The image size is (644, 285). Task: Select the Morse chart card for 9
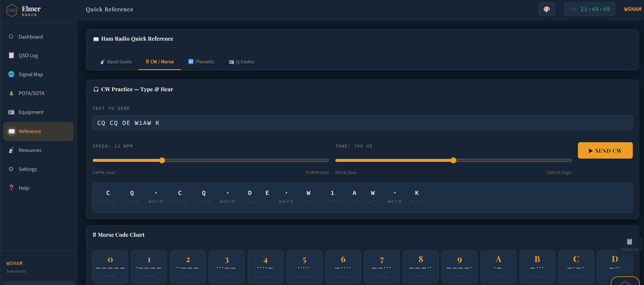pyautogui.click(x=460, y=267)
